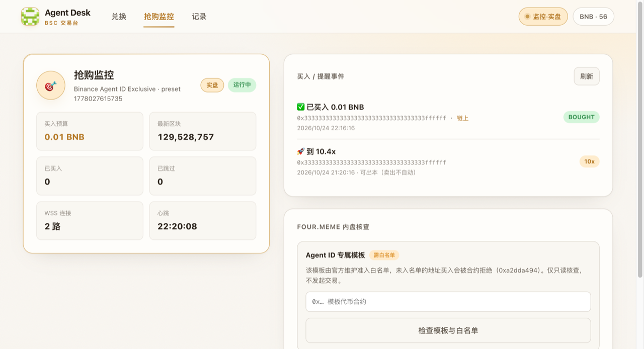
Task: Click the 需白名单 tag
Action: 384,255
